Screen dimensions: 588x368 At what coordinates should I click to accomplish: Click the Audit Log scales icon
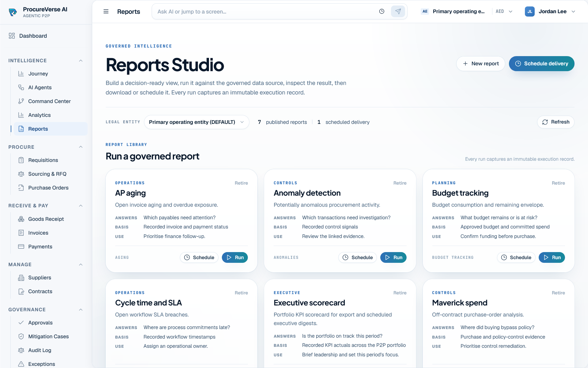21,350
